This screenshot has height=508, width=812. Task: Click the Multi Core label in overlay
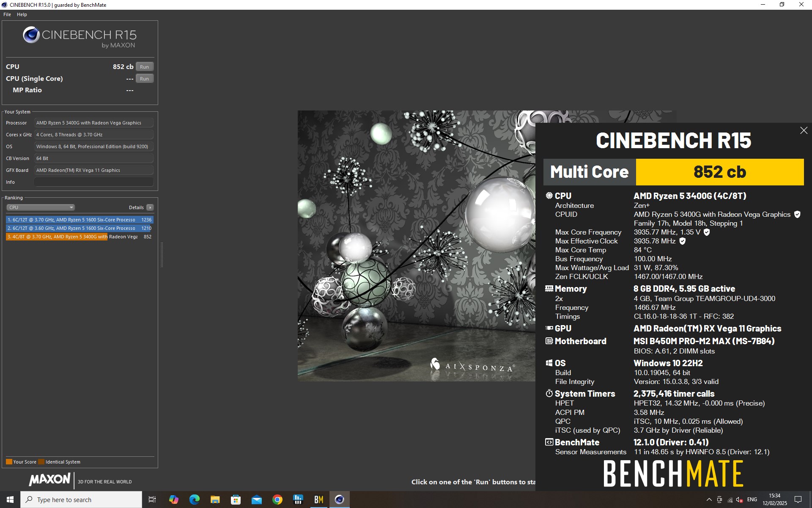click(x=589, y=172)
